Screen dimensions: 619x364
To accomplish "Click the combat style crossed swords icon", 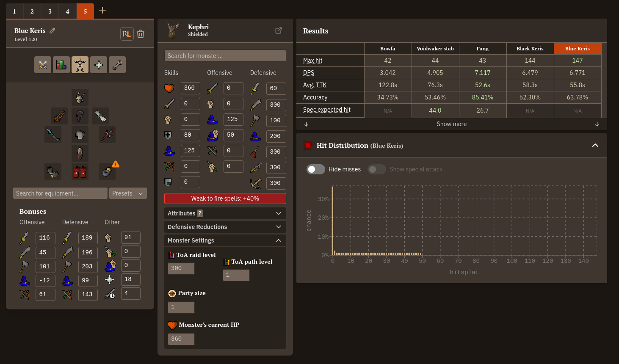I will coord(43,65).
